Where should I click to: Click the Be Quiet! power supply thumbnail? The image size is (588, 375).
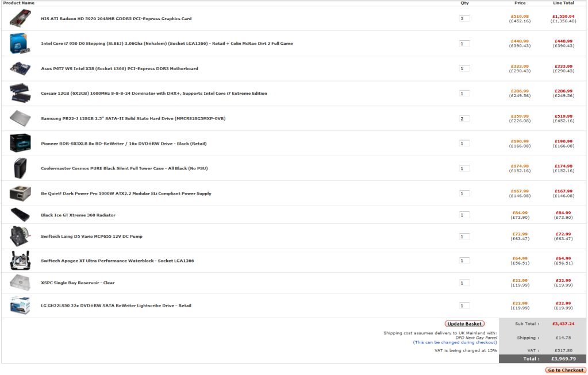(x=20, y=193)
